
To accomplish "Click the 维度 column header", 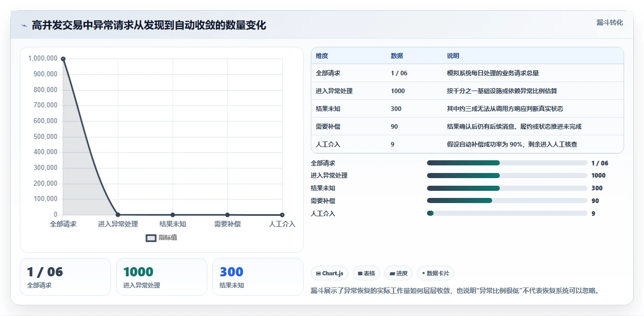I will click(x=322, y=56).
